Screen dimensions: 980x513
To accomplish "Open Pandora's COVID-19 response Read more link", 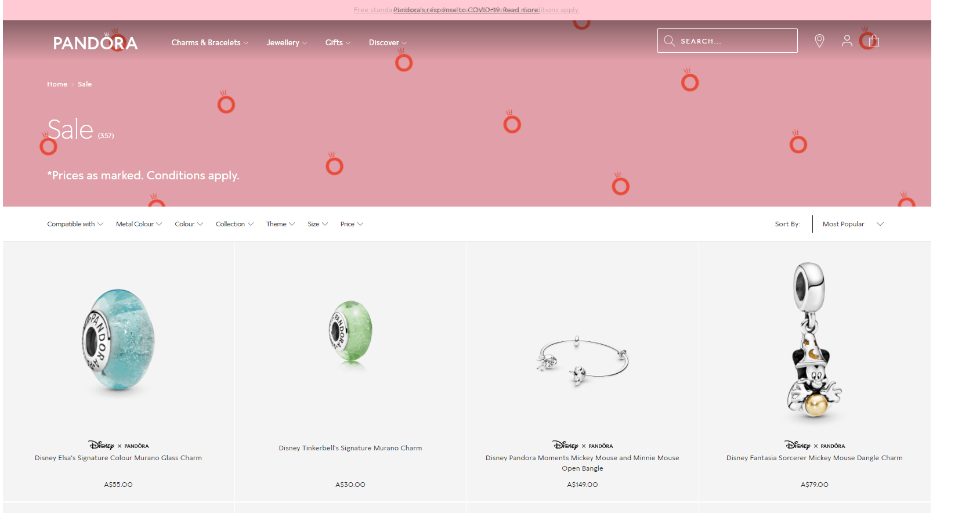I will (466, 10).
